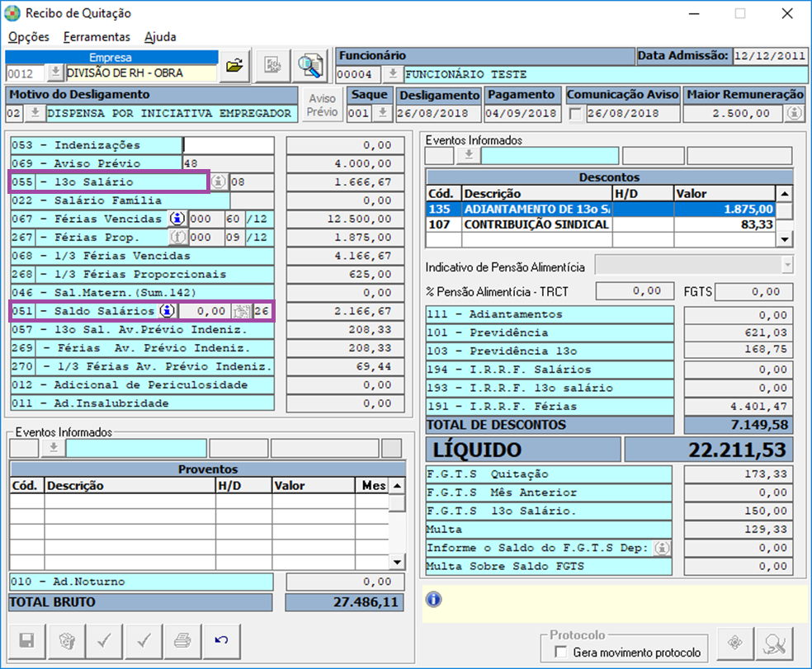Expand Indicativo de Pensão Alimentícia combo box
This screenshot has height=669, width=812.
click(x=787, y=266)
